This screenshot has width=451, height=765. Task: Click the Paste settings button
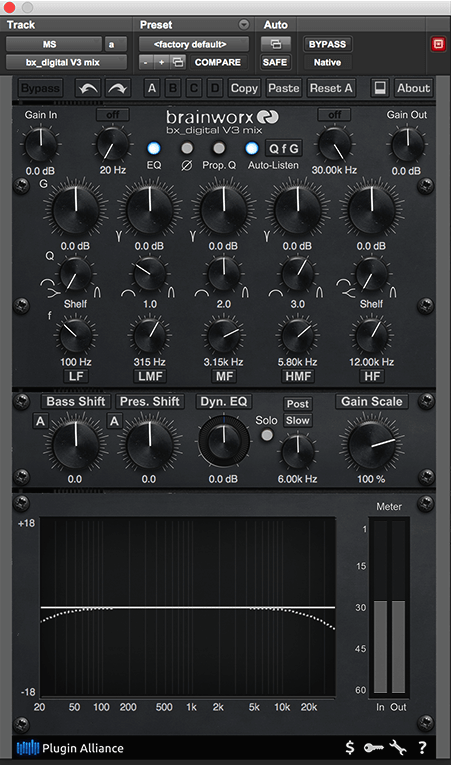tap(284, 88)
